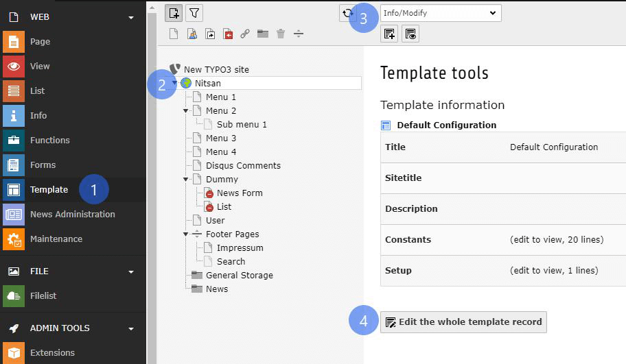Click the view template record icon
626x364 pixels.
[410, 34]
